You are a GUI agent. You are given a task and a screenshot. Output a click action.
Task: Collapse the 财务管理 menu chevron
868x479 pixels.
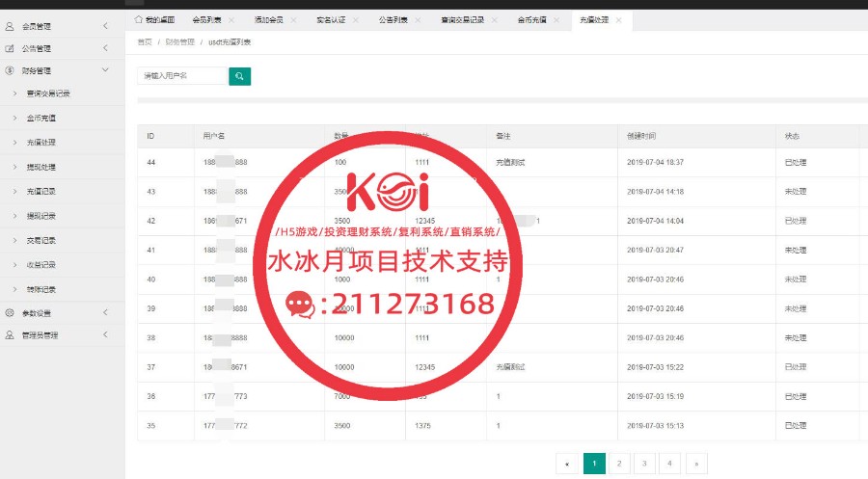tap(105, 70)
